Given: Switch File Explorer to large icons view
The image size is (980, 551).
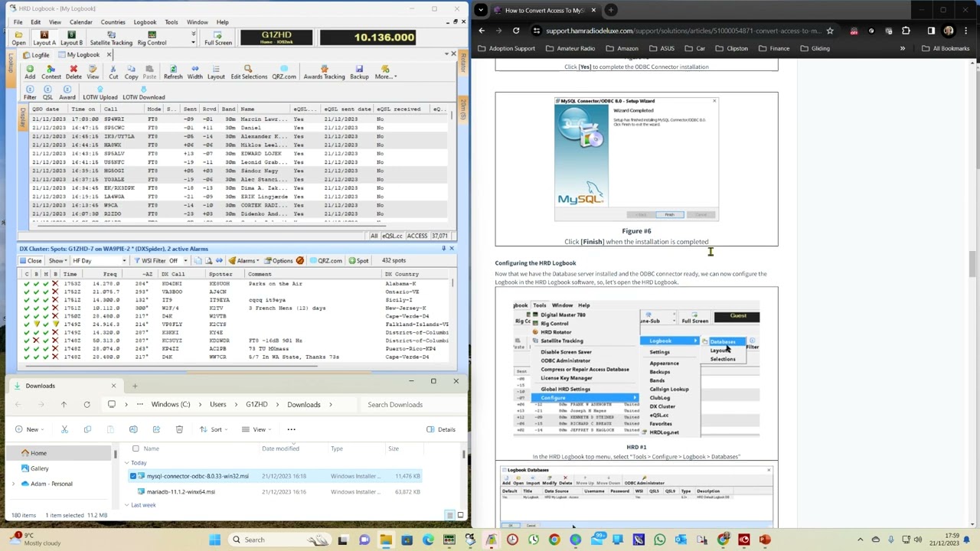Looking at the screenshot, I should pos(460,515).
